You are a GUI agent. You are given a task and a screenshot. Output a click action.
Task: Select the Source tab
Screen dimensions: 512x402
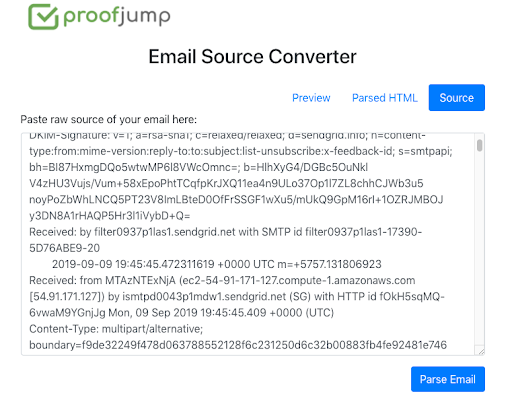point(456,98)
